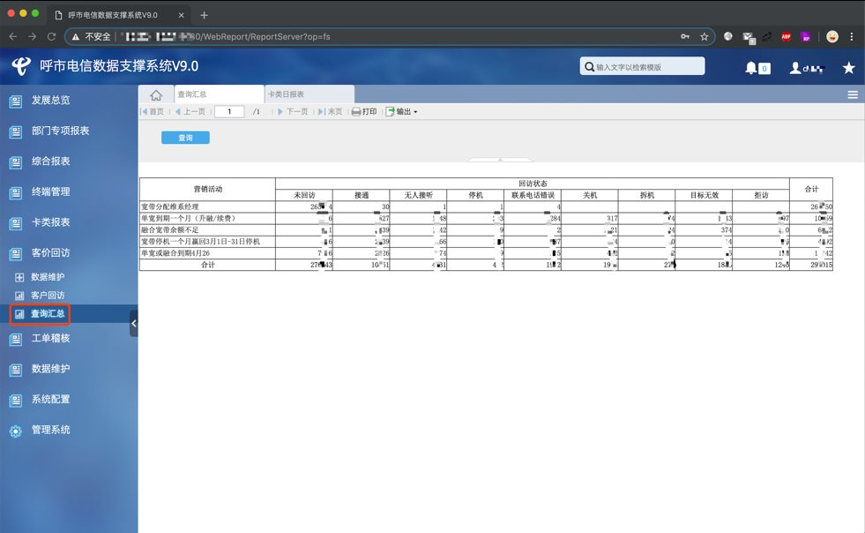Collapse the 客价回访 sidebar section
Screen dimensions: 865x533
51,253
